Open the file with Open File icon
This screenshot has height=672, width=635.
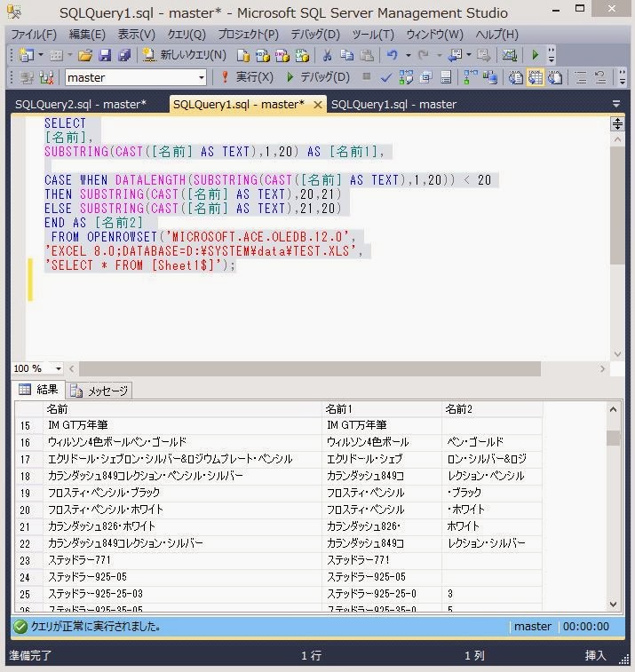pyautogui.click(x=85, y=55)
